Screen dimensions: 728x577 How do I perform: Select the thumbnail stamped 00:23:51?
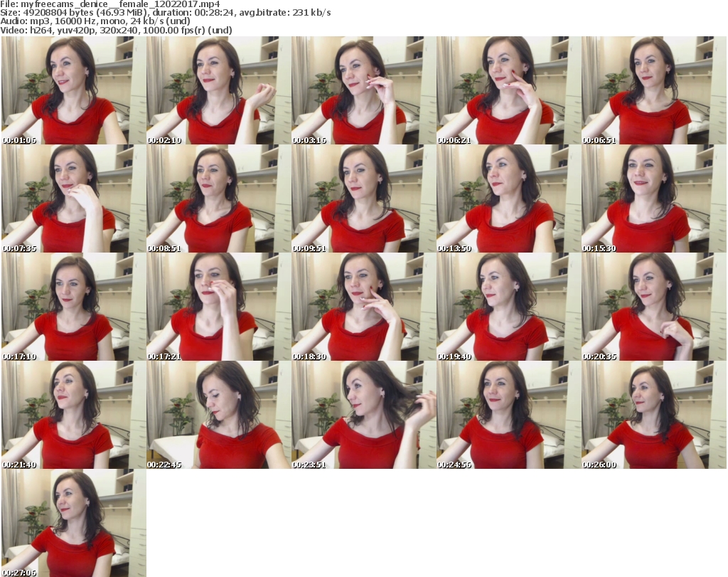coord(363,415)
